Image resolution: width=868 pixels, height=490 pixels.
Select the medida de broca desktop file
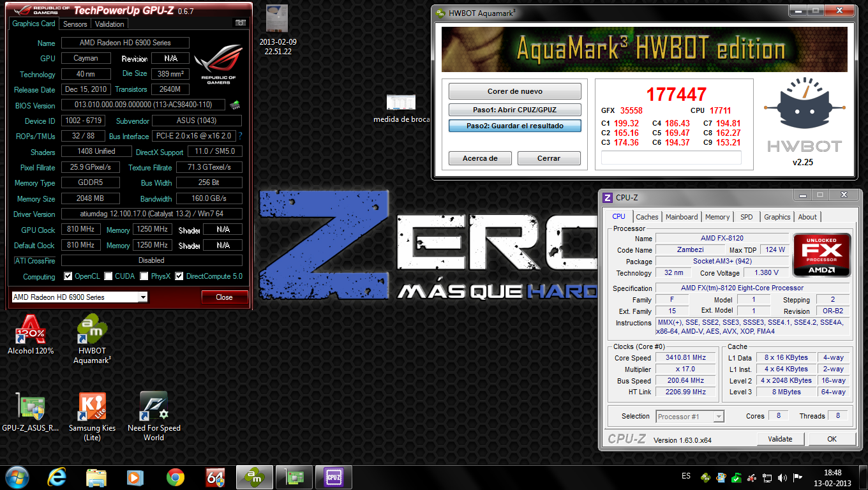tap(401, 108)
